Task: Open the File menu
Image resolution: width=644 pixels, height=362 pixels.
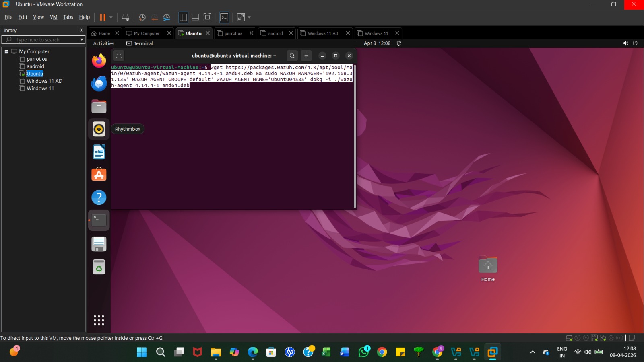Action: coord(8,17)
